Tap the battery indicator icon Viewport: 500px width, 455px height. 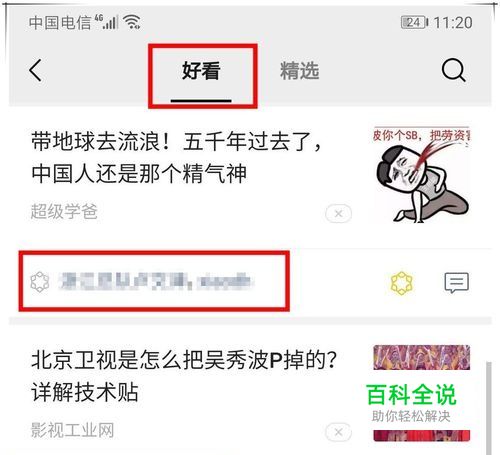(x=414, y=23)
